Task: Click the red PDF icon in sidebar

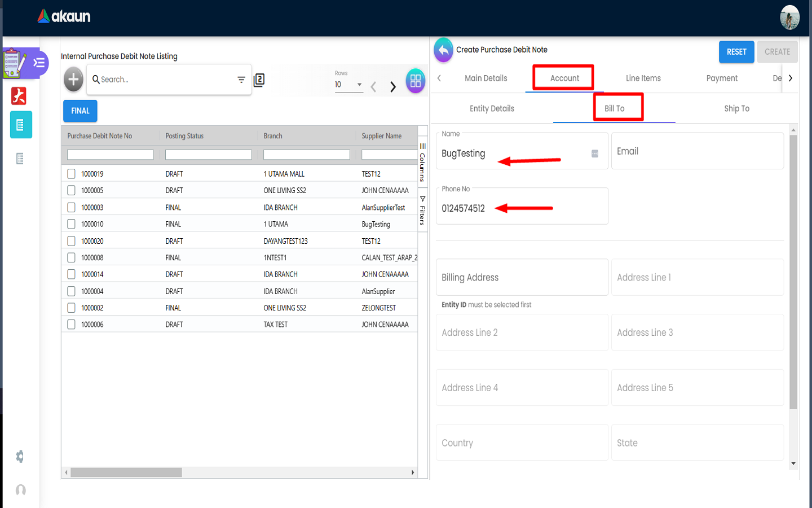Action: pos(19,96)
